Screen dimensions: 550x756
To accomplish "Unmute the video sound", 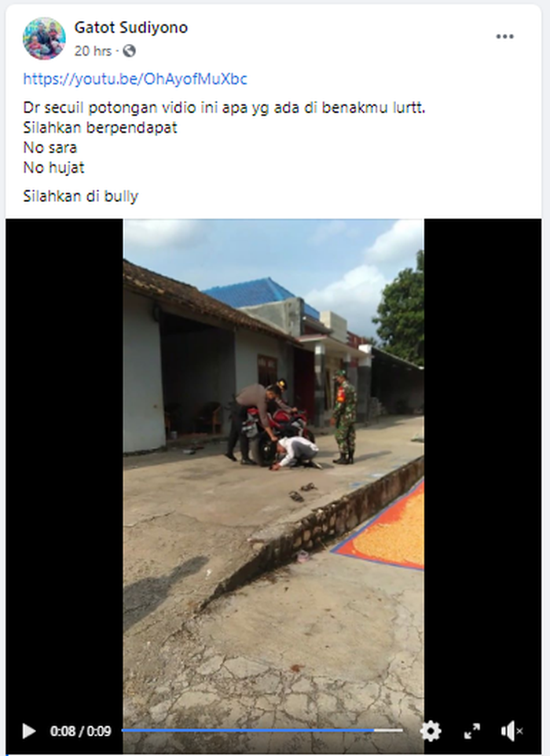I will (x=512, y=731).
